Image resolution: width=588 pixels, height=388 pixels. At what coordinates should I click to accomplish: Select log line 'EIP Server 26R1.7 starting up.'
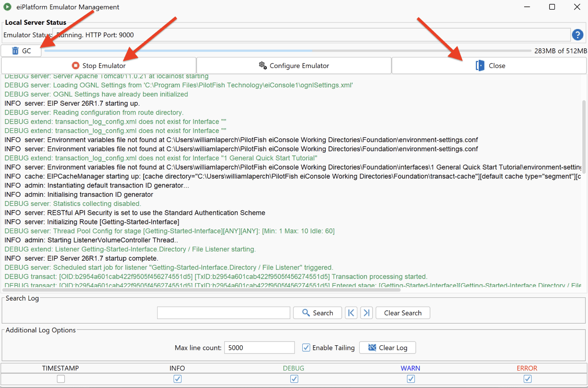(72, 103)
